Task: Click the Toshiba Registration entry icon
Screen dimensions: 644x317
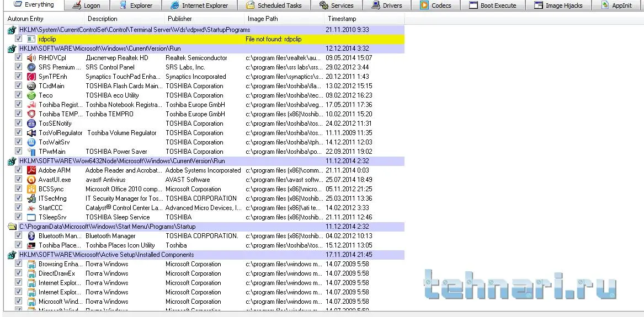Action: tap(31, 105)
